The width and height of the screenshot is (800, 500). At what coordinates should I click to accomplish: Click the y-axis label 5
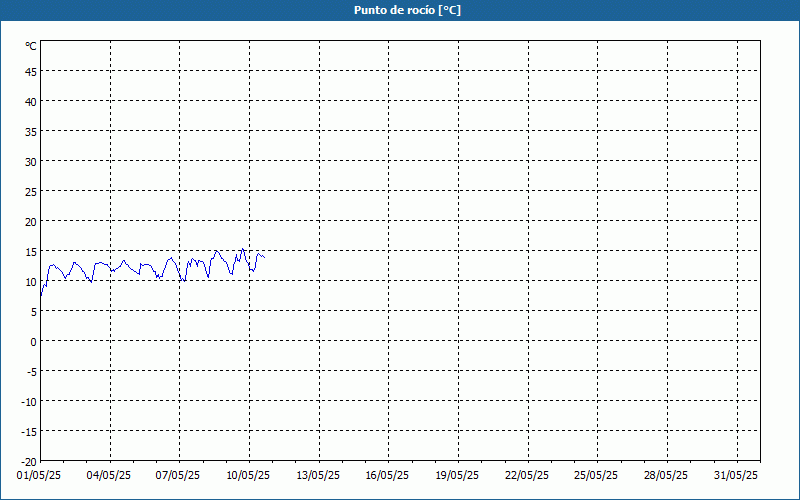click(34, 312)
